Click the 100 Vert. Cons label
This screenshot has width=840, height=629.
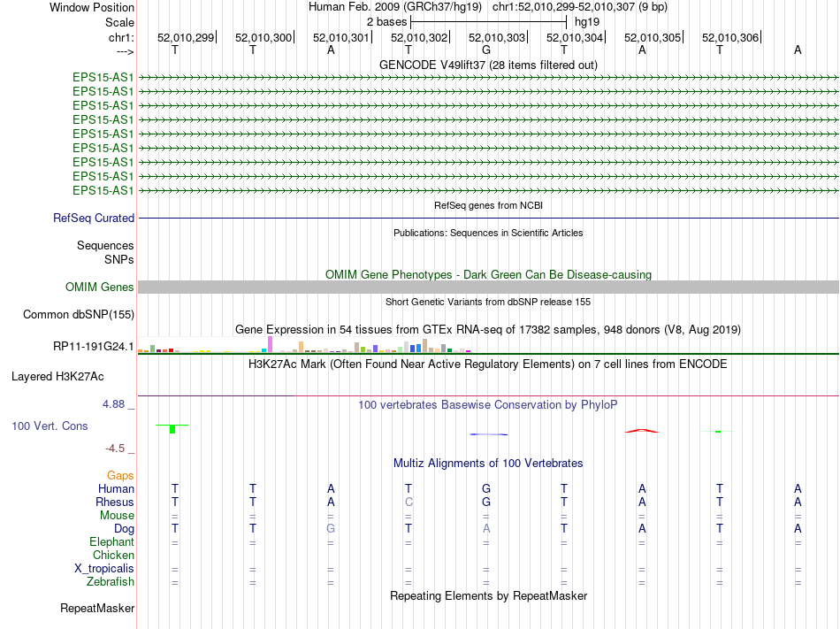pyautogui.click(x=50, y=426)
